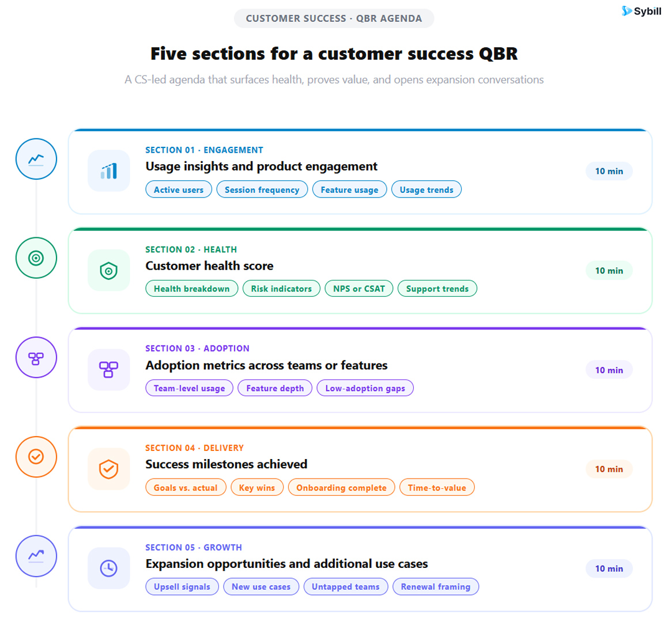Click the 10 min badge in Health card

(x=609, y=270)
